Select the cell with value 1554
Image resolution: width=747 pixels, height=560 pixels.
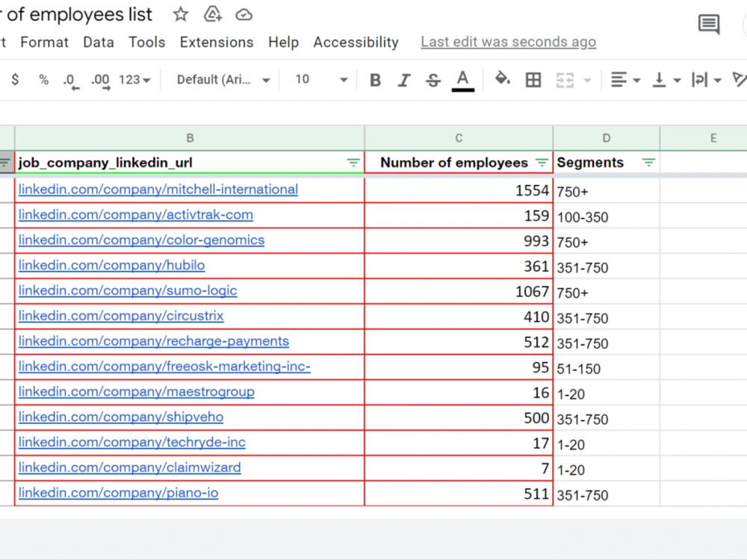(x=459, y=190)
